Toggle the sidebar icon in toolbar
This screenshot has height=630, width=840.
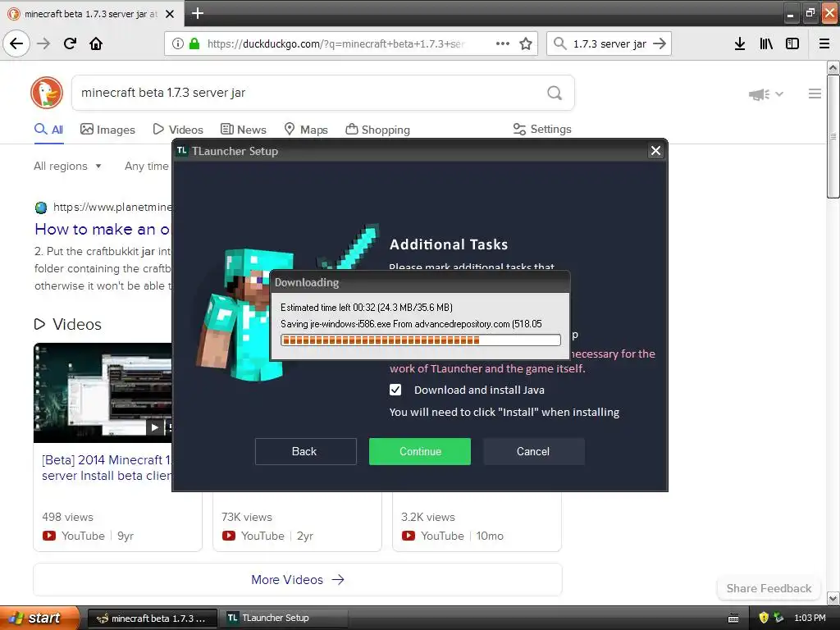coord(792,43)
